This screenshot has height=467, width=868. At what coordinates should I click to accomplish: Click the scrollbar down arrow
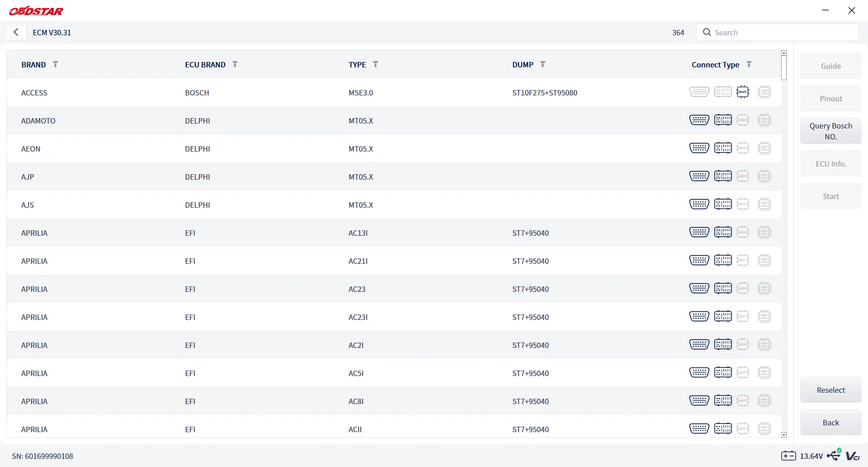coord(784,435)
